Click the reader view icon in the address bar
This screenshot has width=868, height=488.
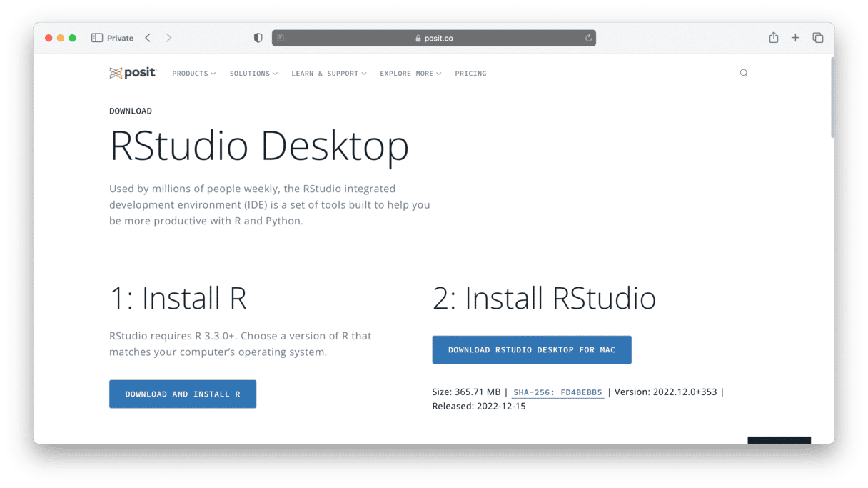pyautogui.click(x=281, y=38)
